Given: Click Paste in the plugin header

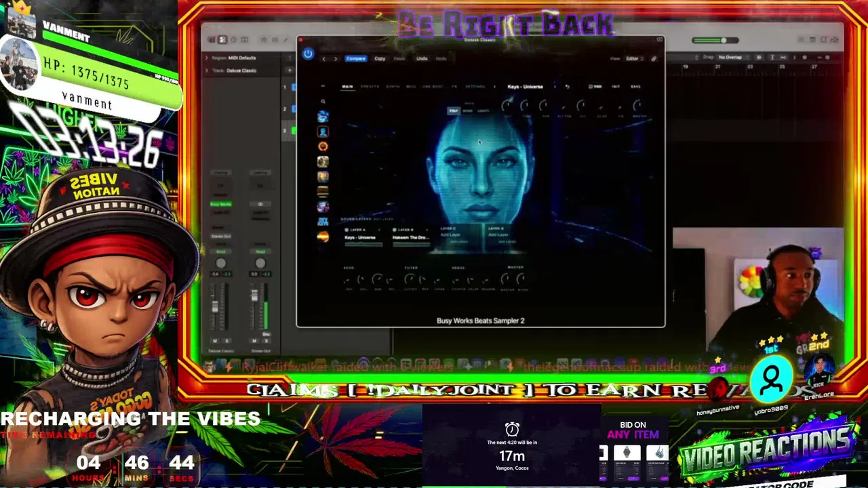Looking at the screenshot, I should 399,59.
